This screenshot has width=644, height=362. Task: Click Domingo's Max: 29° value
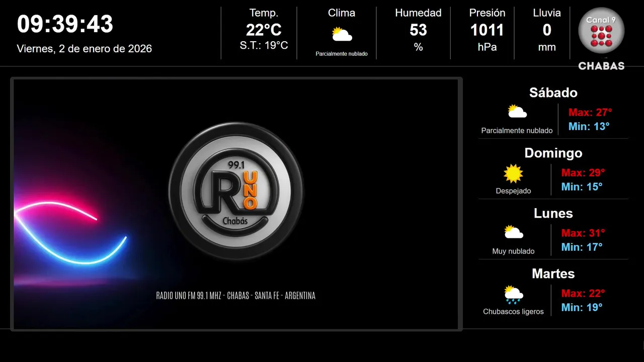tap(583, 172)
